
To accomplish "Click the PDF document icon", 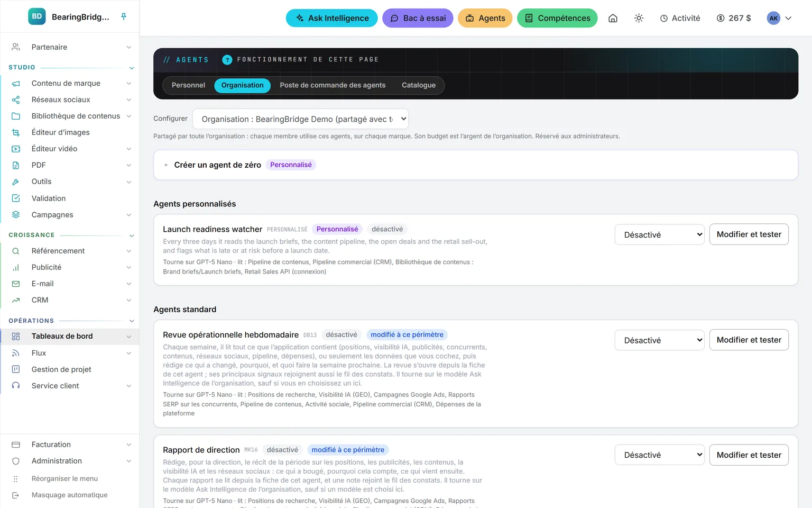I will point(16,165).
